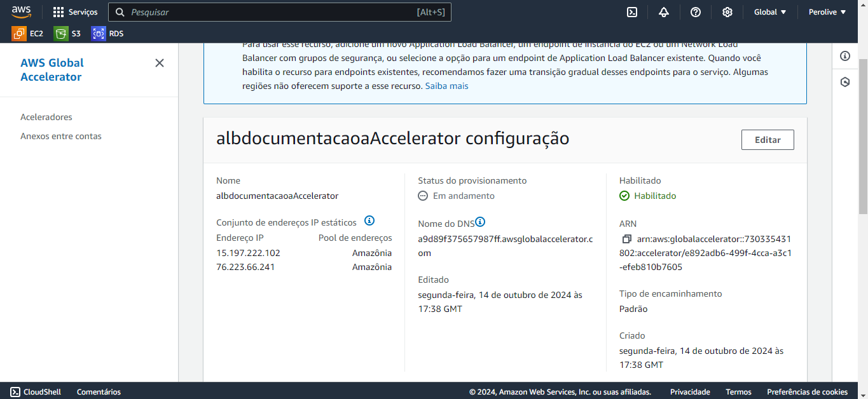
Task: Click info icon beside static IP set
Action: coord(369,220)
